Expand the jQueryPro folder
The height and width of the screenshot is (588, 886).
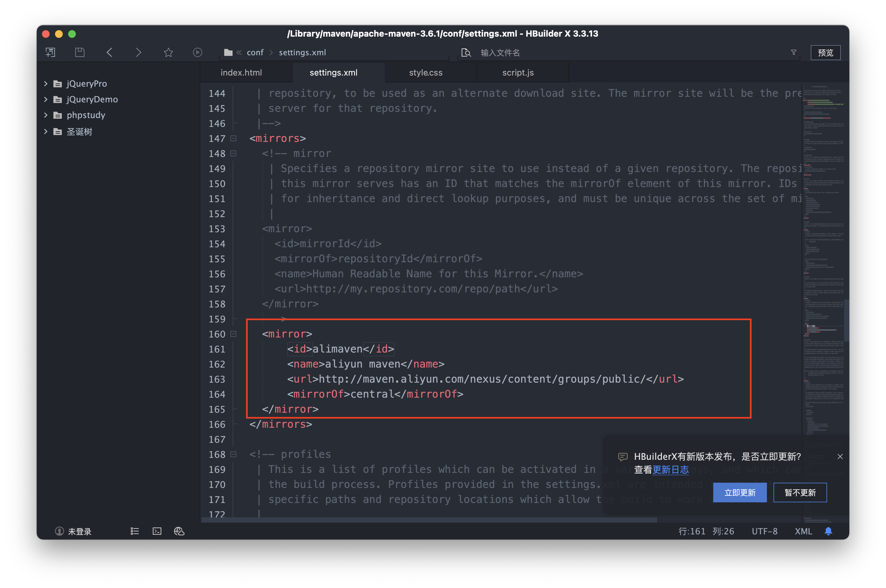pyautogui.click(x=46, y=84)
